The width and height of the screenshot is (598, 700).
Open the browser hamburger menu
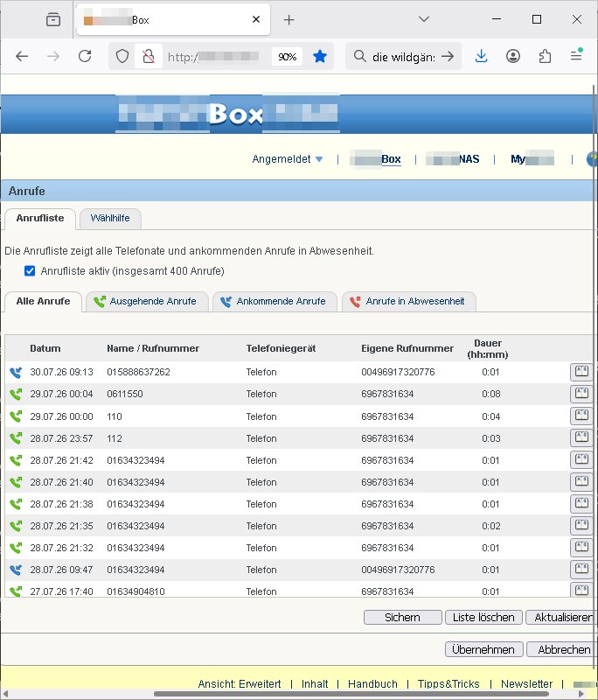[x=577, y=55]
